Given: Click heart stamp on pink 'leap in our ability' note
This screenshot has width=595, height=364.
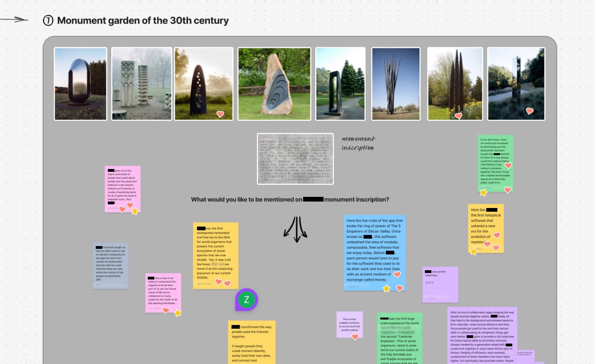Looking at the screenshot, I should click(165, 310).
